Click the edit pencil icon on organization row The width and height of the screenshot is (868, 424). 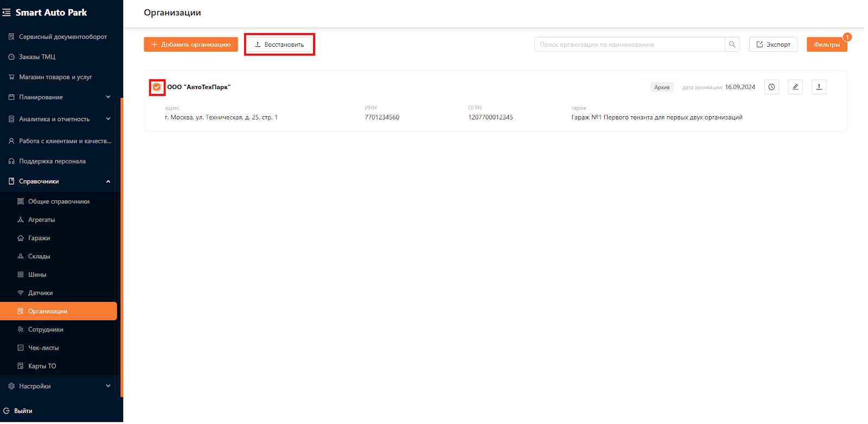click(795, 87)
